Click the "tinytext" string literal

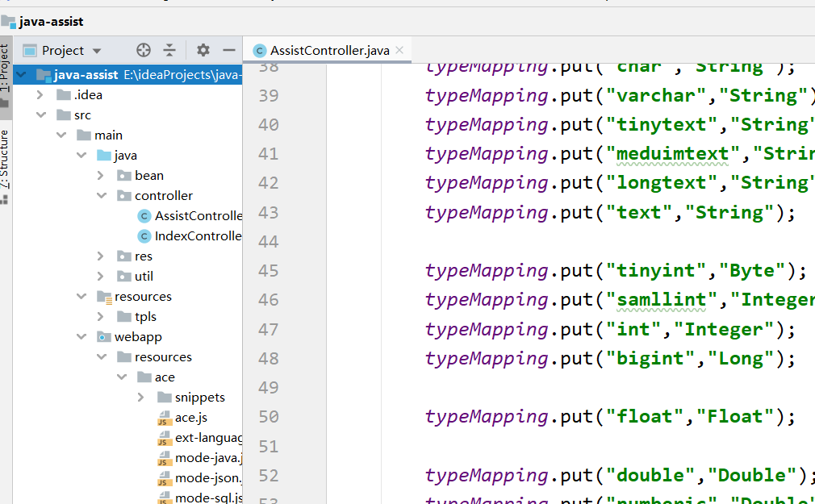click(x=661, y=125)
